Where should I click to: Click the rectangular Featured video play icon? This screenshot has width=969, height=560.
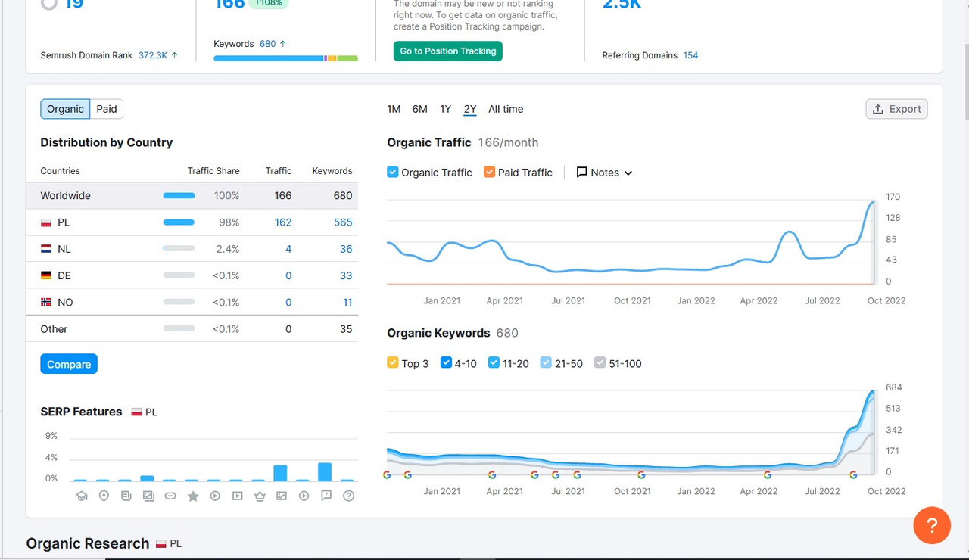pyautogui.click(x=237, y=496)
